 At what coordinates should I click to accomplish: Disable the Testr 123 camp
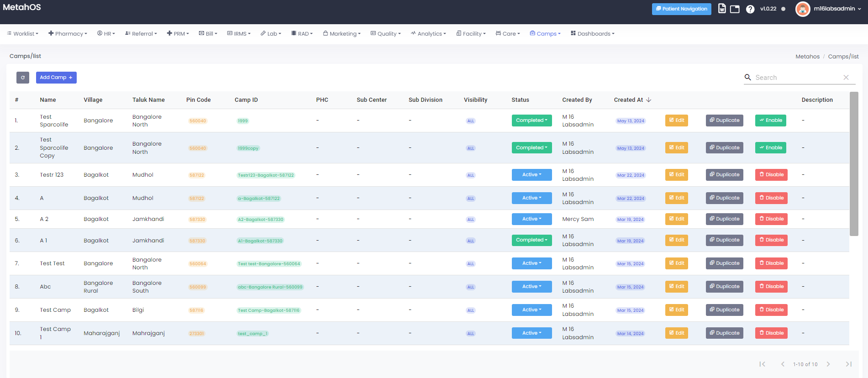pyautogui.click(x=771, y=175)
